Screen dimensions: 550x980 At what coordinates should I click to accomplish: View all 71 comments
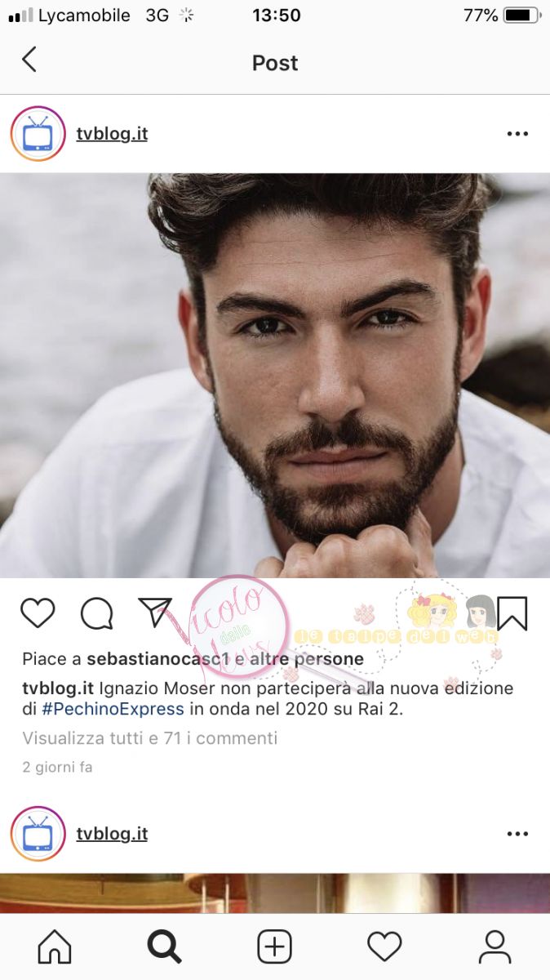pos(150,738)
